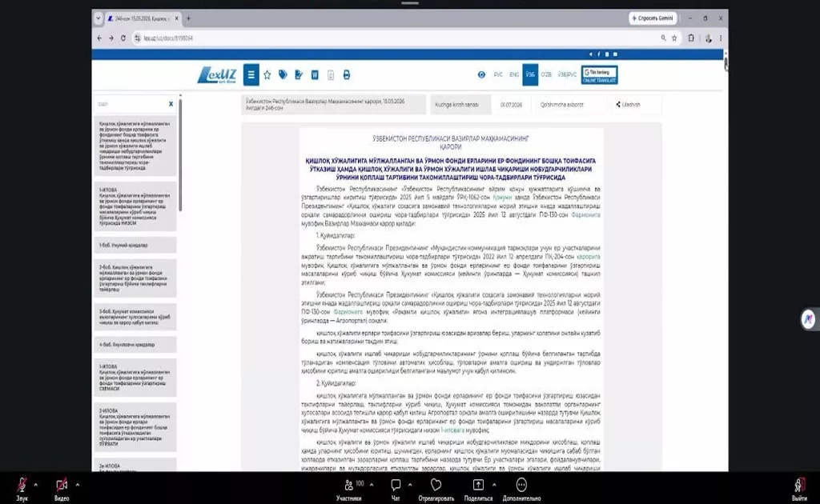Open sidebar item 4-боб. Якунловчи қоидалар

click(x=135, y=345)
